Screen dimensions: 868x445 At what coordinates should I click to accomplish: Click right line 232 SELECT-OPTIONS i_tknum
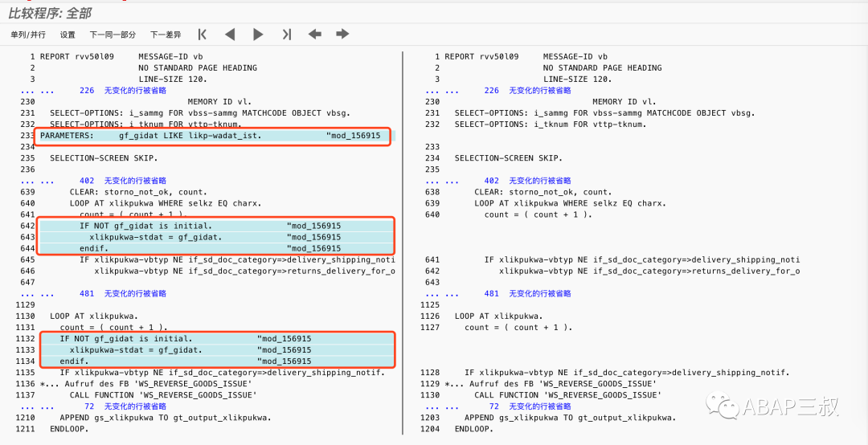coord(551,124)
